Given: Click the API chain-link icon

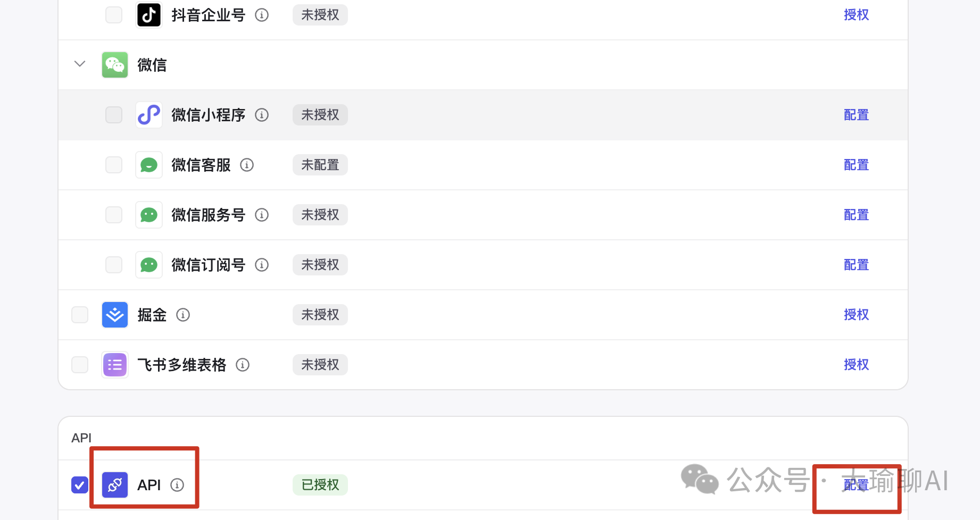Looking at the screenshot, I should pos(114,484).
